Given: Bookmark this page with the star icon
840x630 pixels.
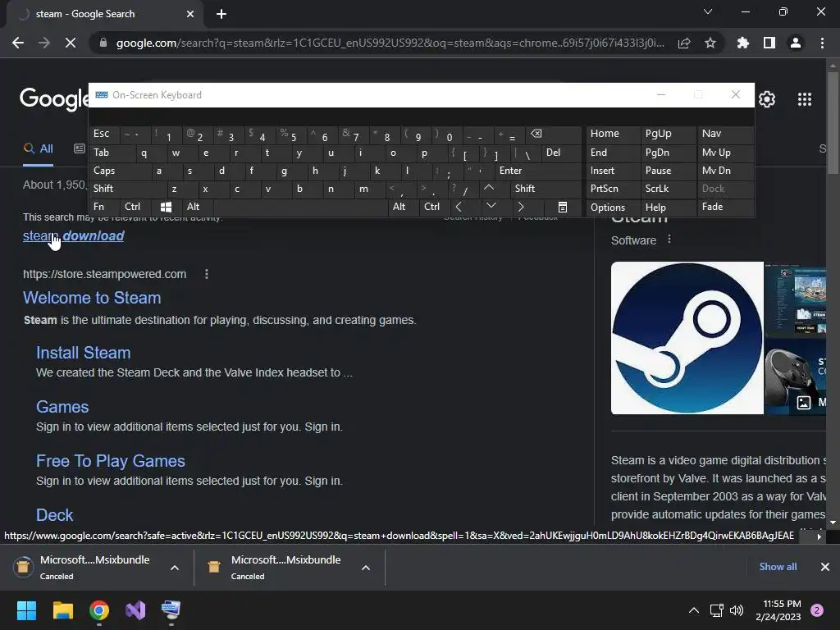Looking at the screenshot, I should coord(710,43).
